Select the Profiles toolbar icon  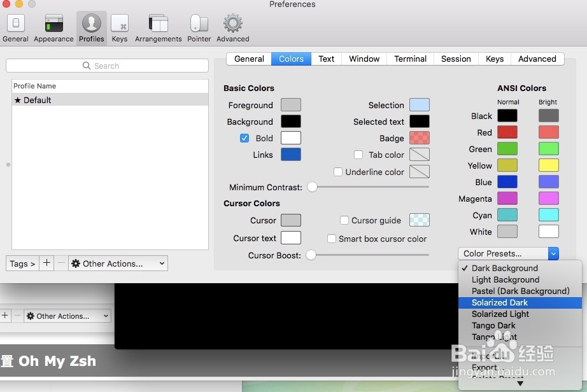[91, 28]
